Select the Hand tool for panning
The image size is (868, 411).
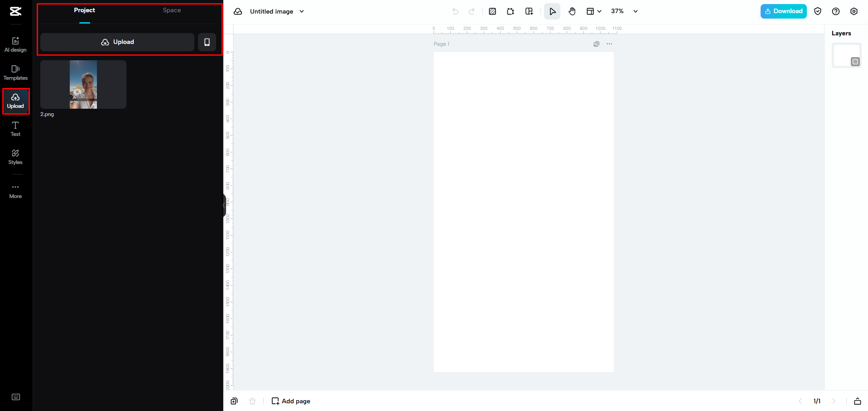(571, 11)
